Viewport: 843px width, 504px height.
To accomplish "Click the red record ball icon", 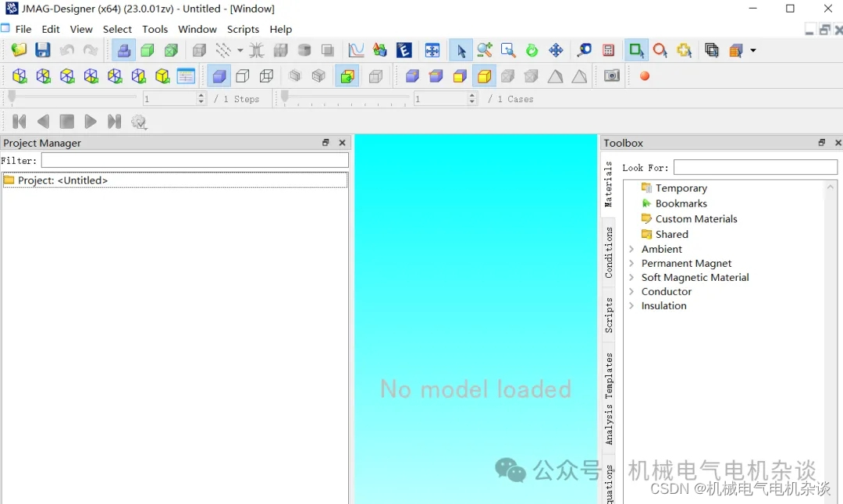I will [x=645, y=76].
